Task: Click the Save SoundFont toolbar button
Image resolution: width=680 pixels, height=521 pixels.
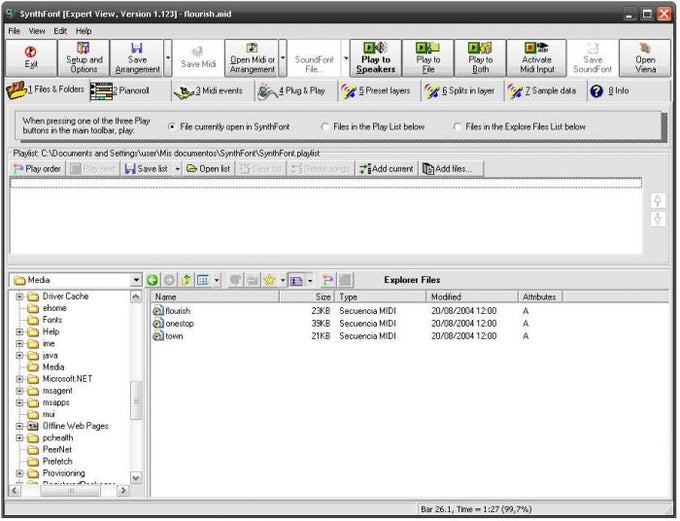Action: [592, 58]
